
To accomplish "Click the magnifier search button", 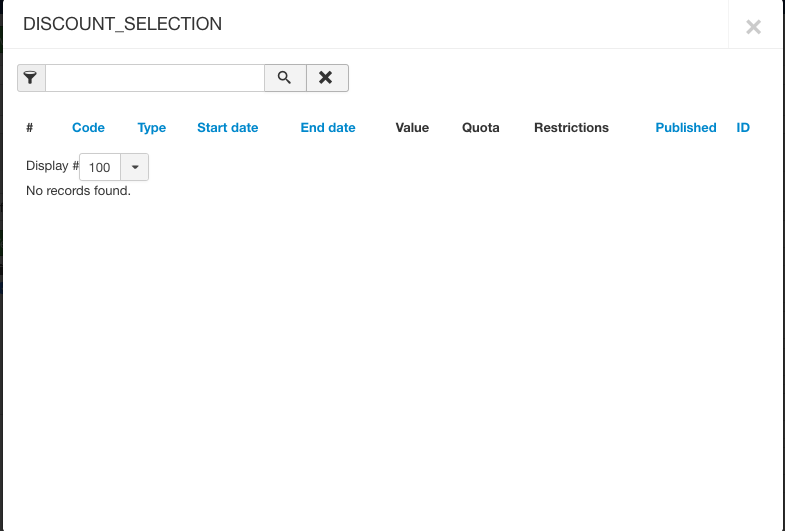I will coord(285,78).
